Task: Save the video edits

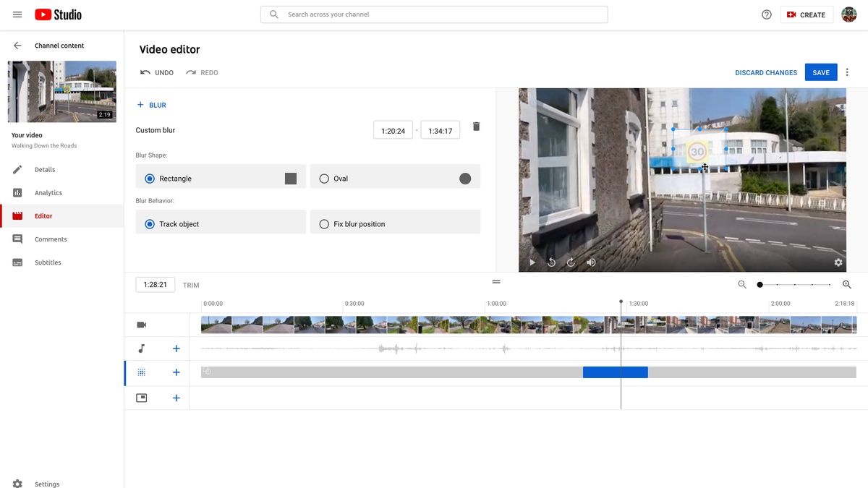Action: [820, 72]
